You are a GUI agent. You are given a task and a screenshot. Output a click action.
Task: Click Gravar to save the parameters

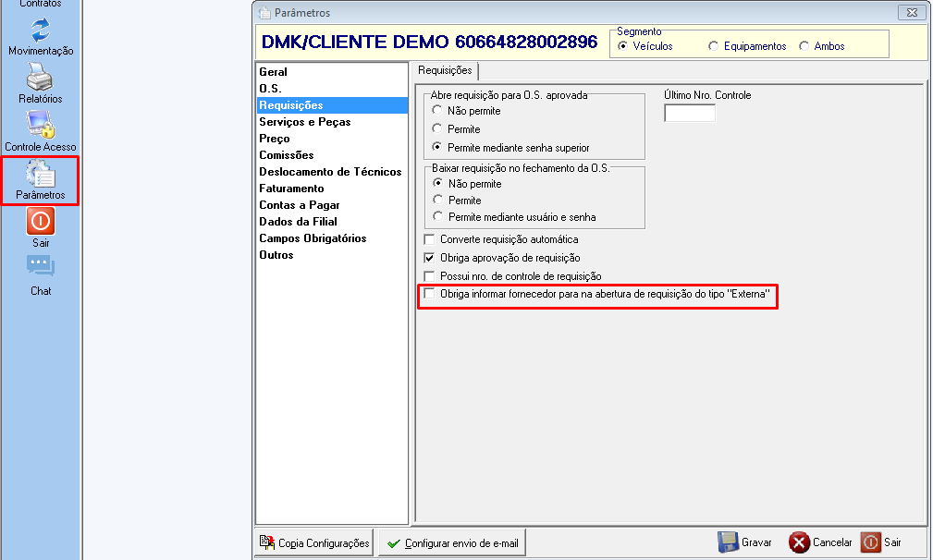pyautogui.click(x=745, y=542)
